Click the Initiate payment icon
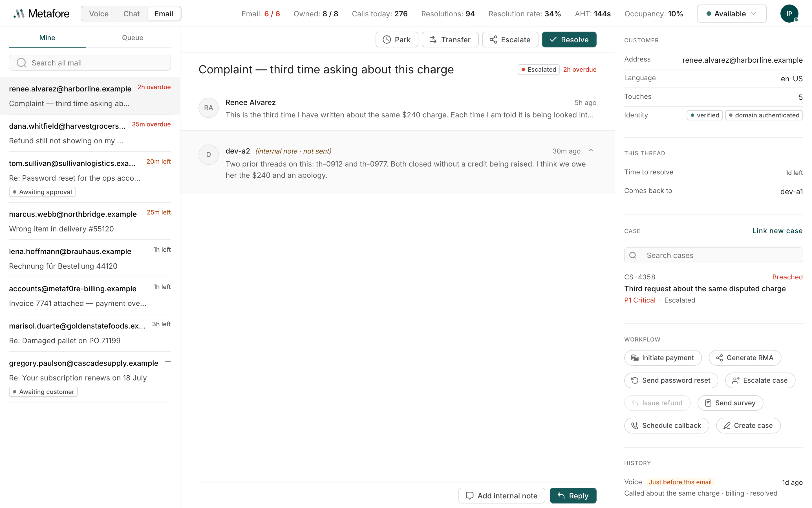This screenshot has width=812, height=508. click(634, 358)
